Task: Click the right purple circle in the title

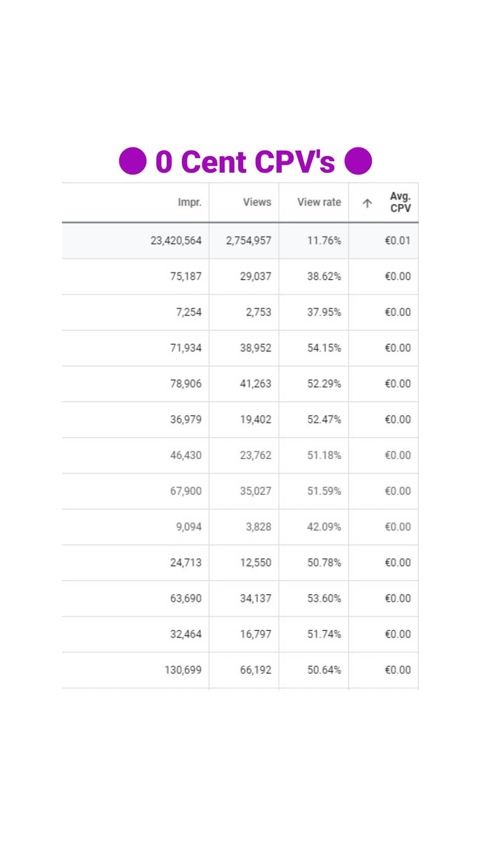Action: tap(358, 161)
